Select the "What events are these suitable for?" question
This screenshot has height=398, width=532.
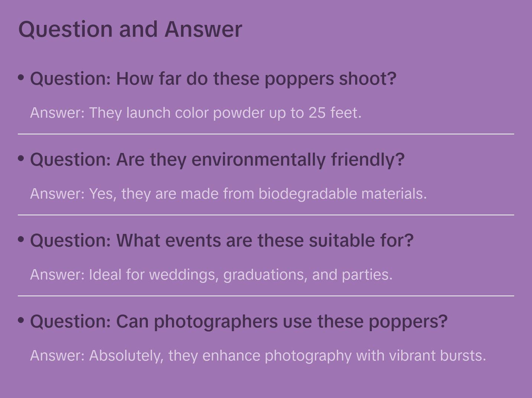(x=222, y=241)
